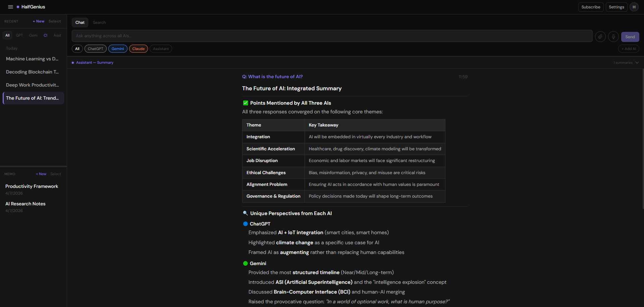Screen dimensions: 644x307
Task: Click Select in the Recent section
Action: pos(55,21)
